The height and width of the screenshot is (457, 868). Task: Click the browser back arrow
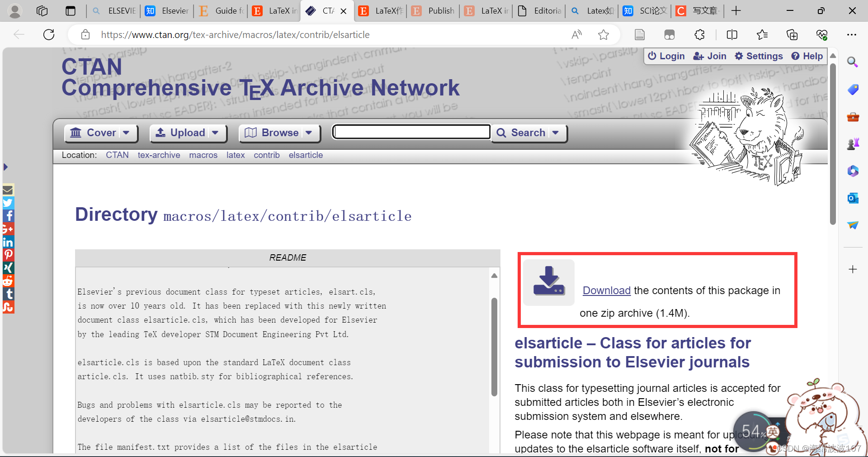point(19,34)
